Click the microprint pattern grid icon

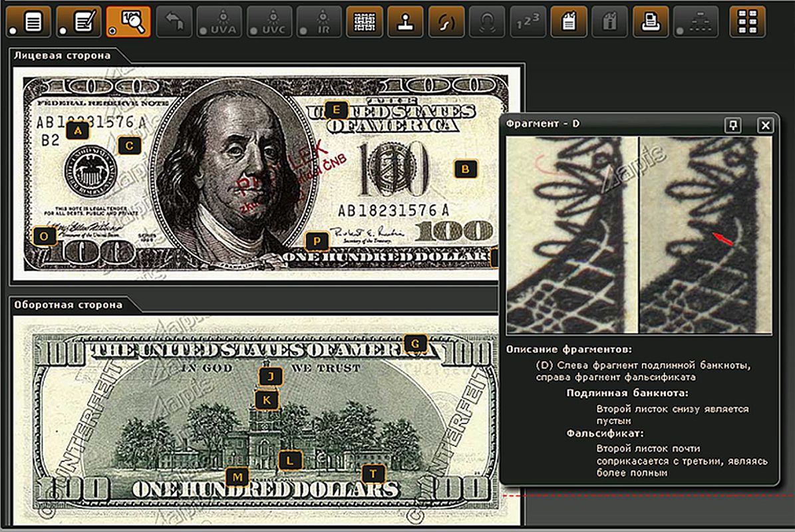click(x=365, y=22)
